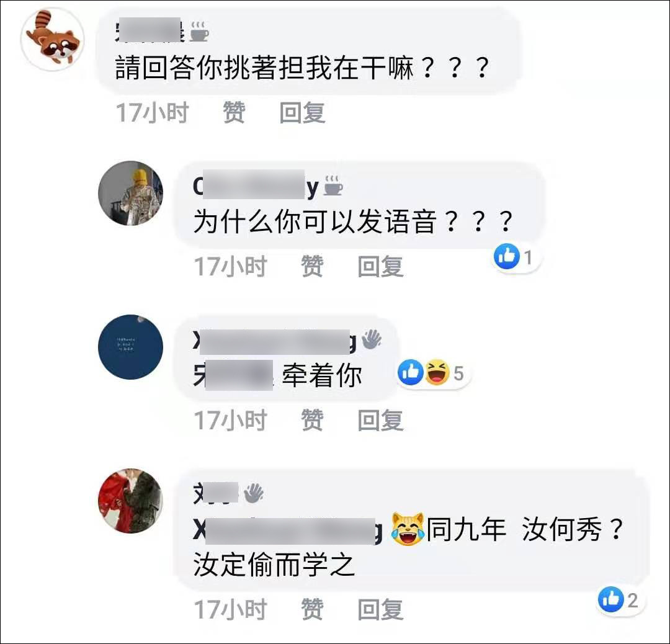Screen dimensions: 670x644
Task: Click waving hand badge on last commenter name
Action: (253, 493)
